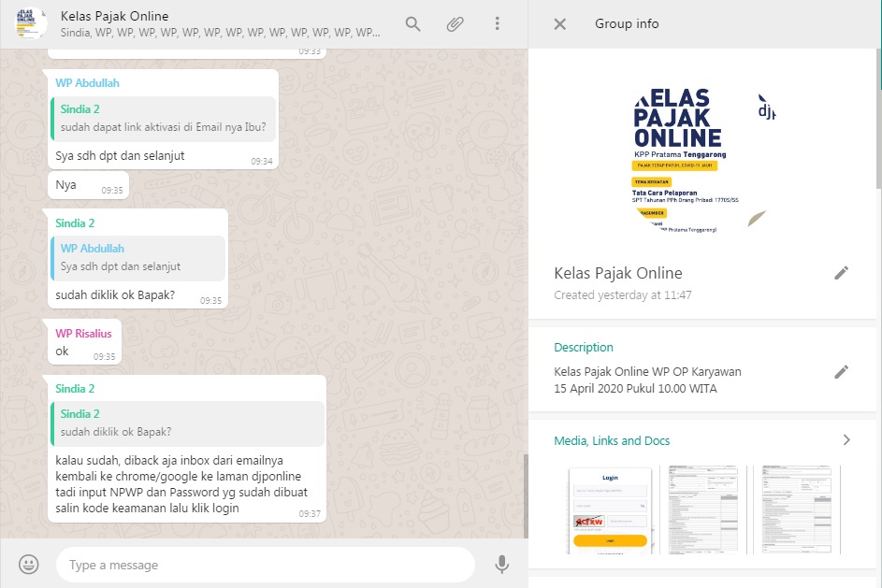Click the Type a message field
This screenshot has height=588, width=882.
click(x=266, y=565)
